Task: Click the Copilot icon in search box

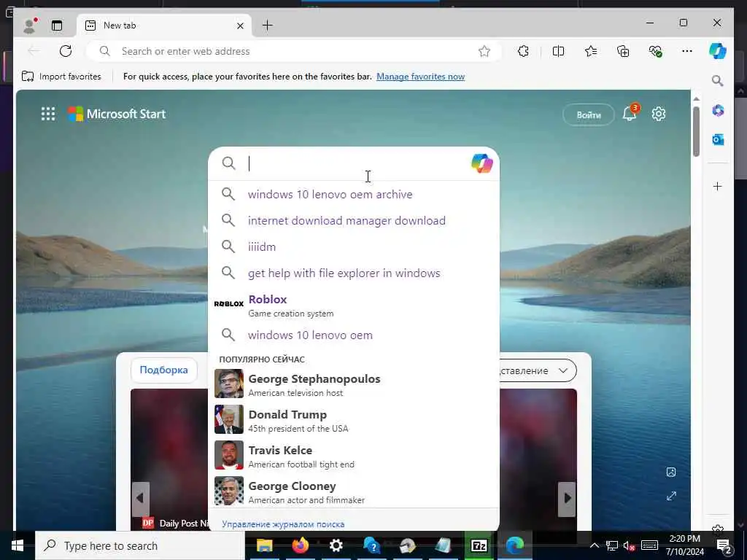Action: pos(481,163)
